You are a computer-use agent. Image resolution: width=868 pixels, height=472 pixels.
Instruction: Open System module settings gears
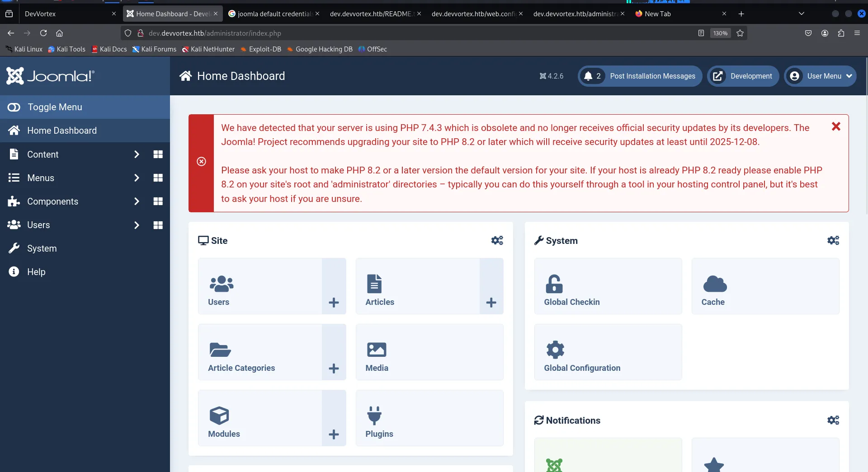[x=833, y=240]
